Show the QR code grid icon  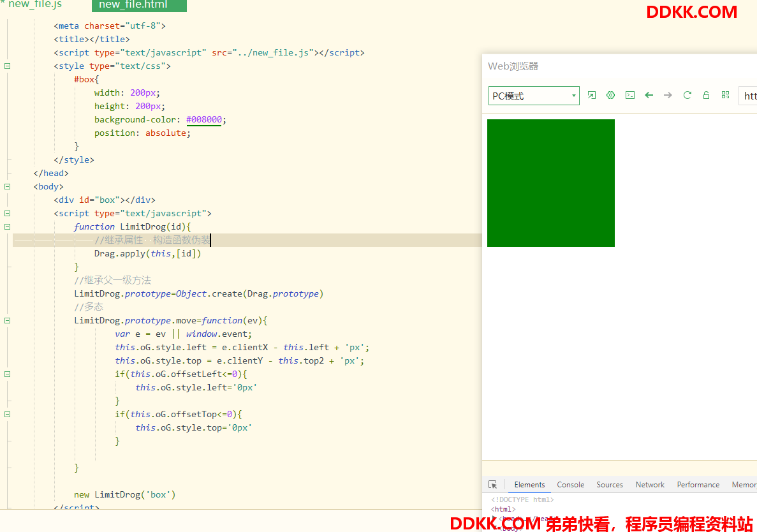click(725, 95)
